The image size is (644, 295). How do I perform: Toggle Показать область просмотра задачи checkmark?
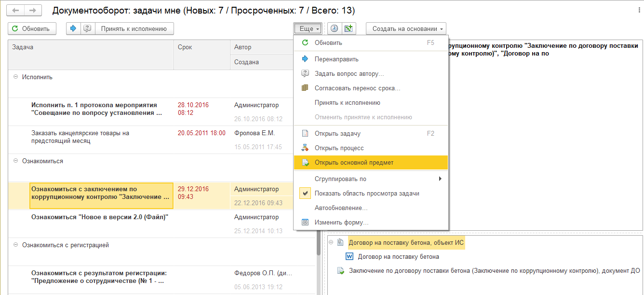pyautogui.click(x=305, y=194)
